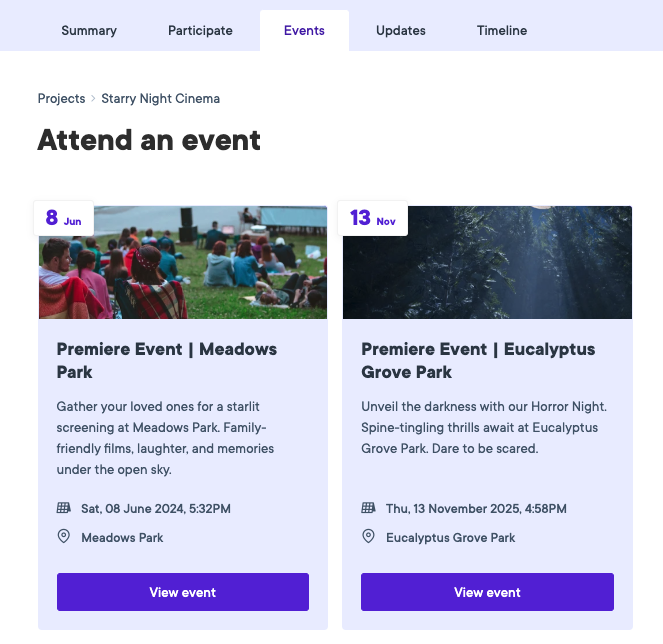This screenshot has height=644, width=663.
Task: Click View event for Eucalyptus Grove Park
Action: click(487, 592)
